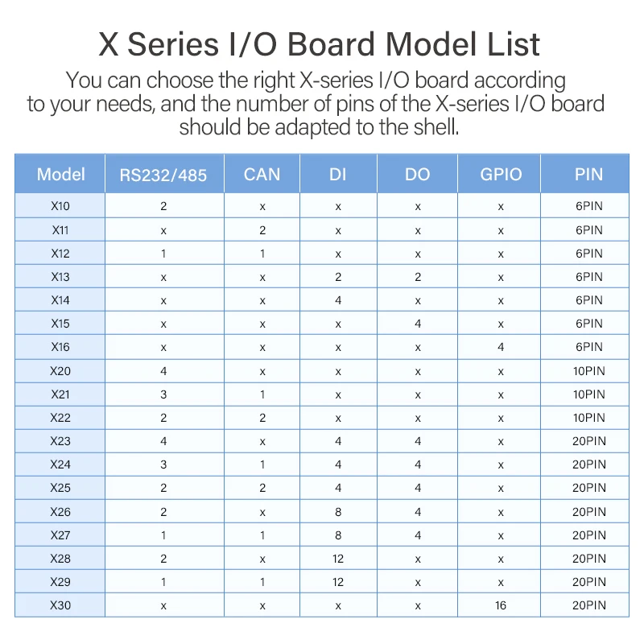The height and width of the screenshot is (644, 644).
Task: Select the CAN column header
Action: 262,174
